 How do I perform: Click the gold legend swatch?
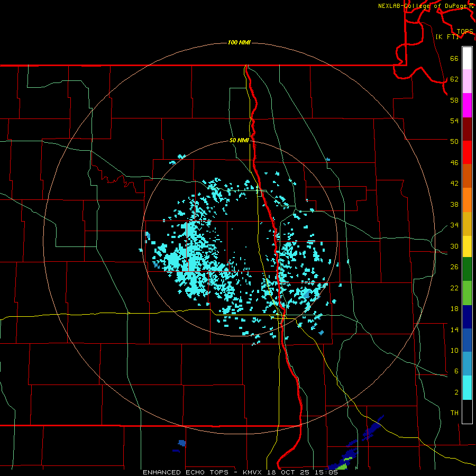467,224
